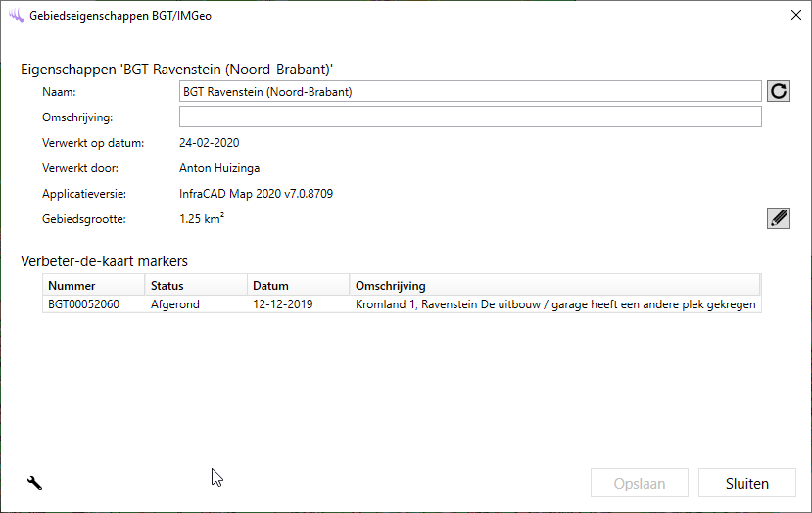Sort markers by the Nummer column header
The width and height of the screenshot is (812, 513).
coord(94,286)
